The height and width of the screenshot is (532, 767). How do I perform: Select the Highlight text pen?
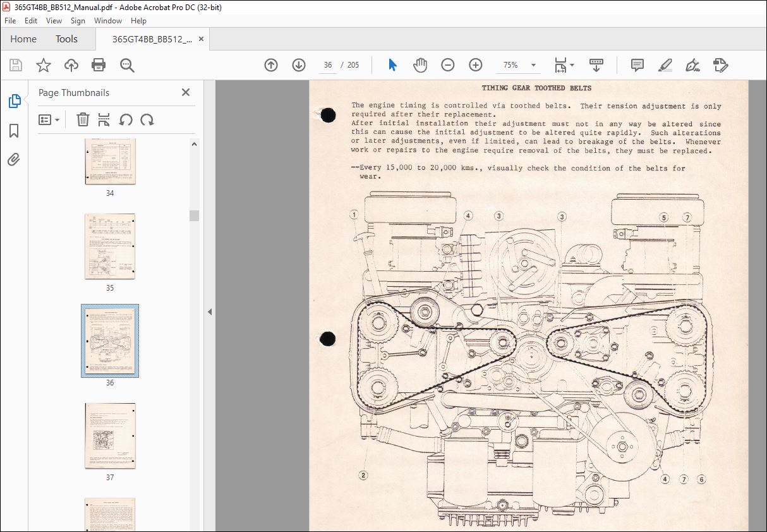click(665, 65)
